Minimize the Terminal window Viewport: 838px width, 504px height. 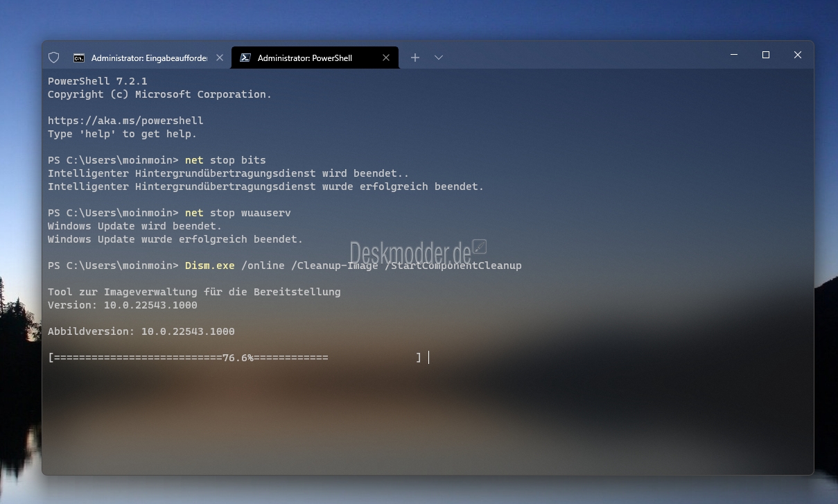[734, 55]
